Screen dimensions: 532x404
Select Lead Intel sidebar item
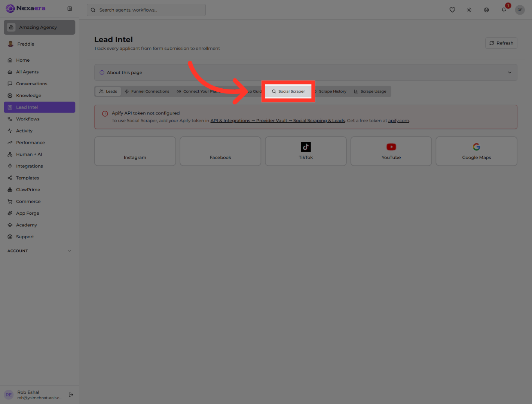pyautogui.click(x=39, y=107)
